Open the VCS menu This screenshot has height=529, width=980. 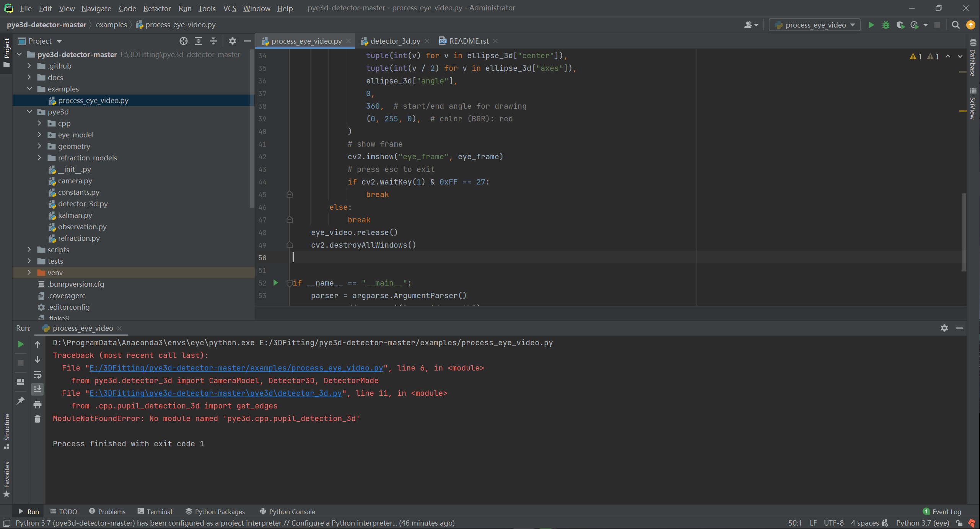coord(230,8)
